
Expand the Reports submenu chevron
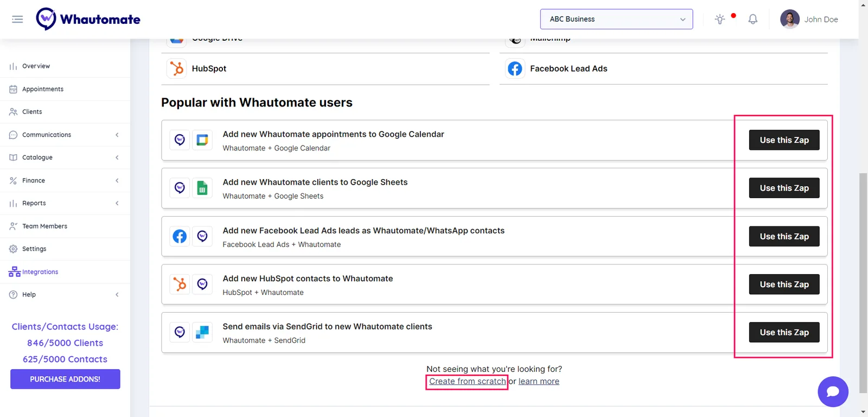point(117,203)
